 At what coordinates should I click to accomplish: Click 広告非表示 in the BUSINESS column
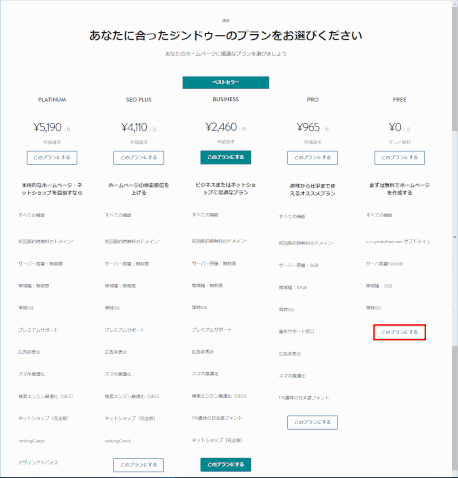click(x=203, y=352)
